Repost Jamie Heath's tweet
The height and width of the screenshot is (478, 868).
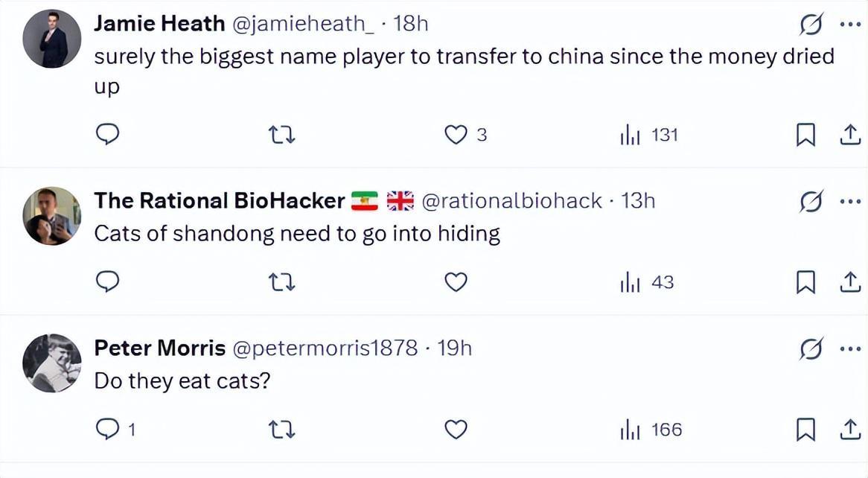pyautogui.click(x=282, y=135)
